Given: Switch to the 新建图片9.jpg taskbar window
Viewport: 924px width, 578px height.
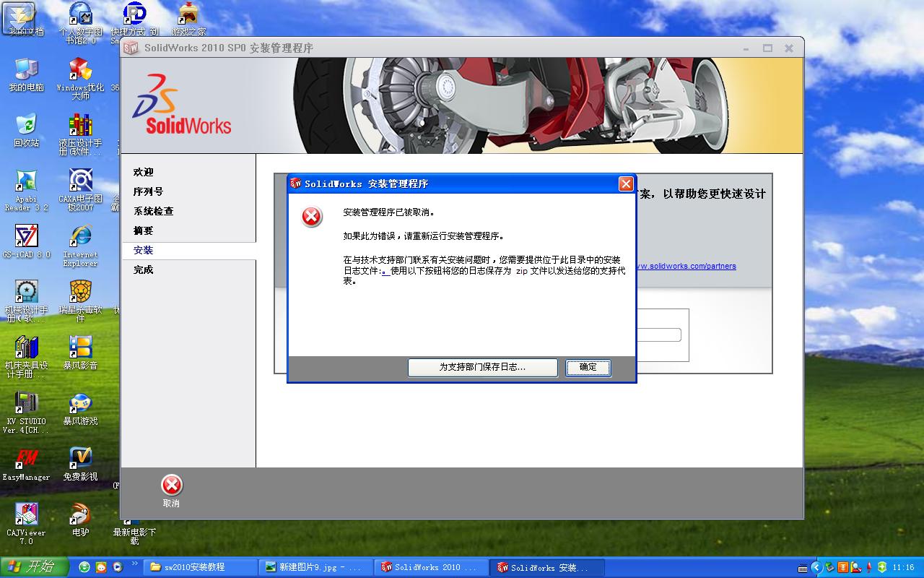Looking at the screenshot, I should point(316,567).
